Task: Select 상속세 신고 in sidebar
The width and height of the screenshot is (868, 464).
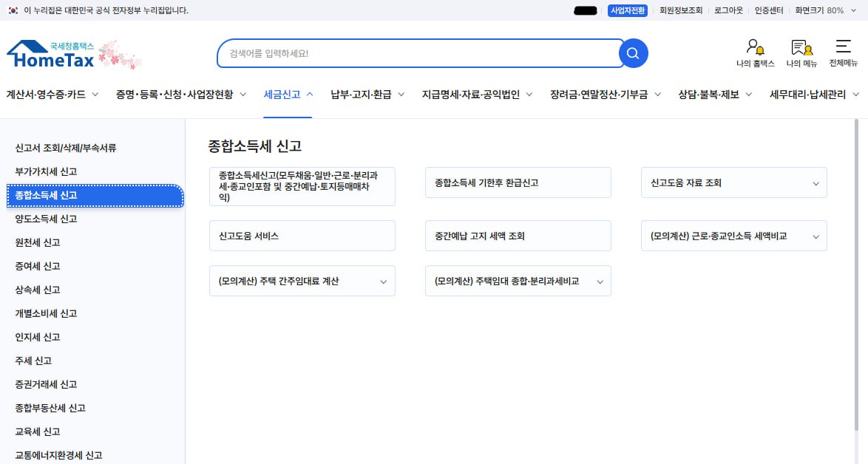Action: pos(38,290)
